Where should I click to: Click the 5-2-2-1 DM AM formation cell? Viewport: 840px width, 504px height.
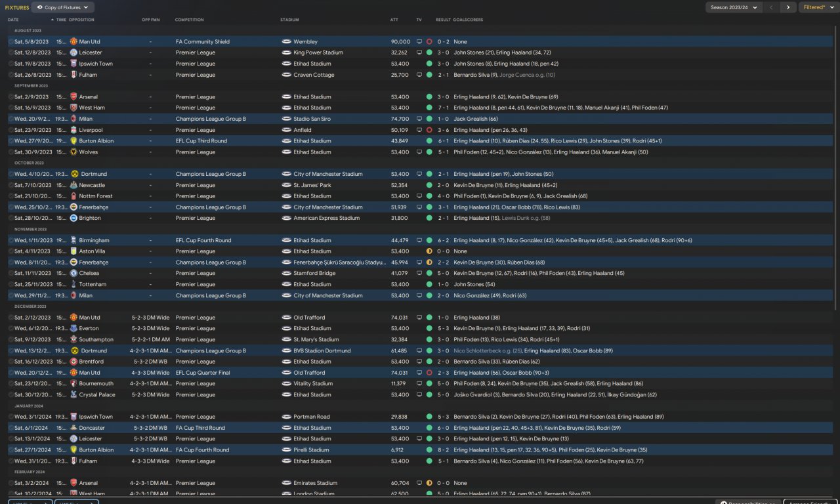[x=150, y=339]
